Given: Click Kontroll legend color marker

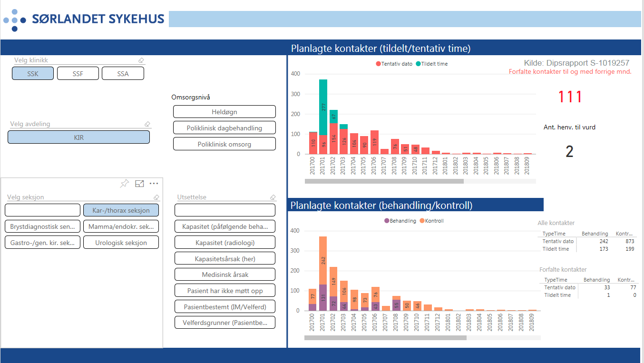Looking at the screenshot, I should click(x=422, y=221).
